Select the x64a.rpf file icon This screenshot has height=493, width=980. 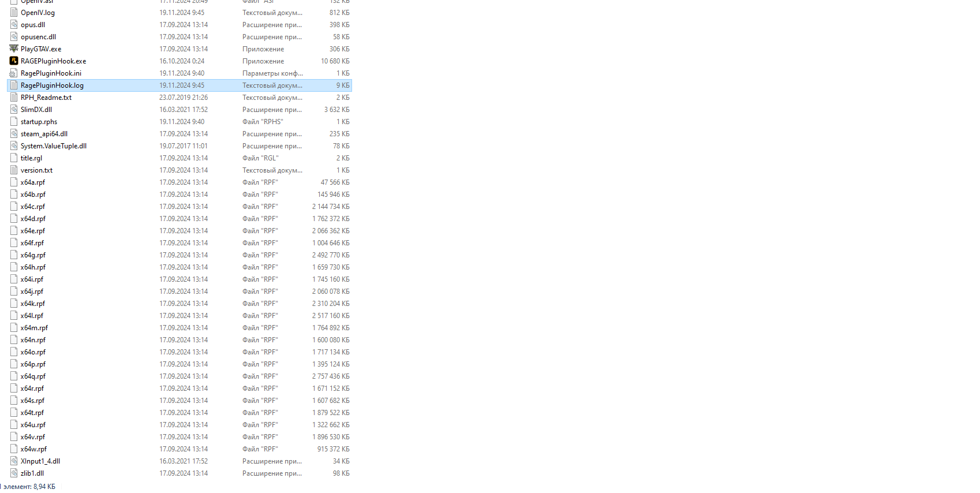pos(14,182)
